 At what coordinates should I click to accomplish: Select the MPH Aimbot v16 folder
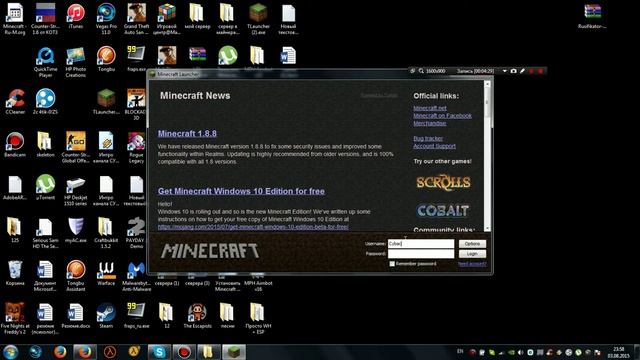point(258,282)
